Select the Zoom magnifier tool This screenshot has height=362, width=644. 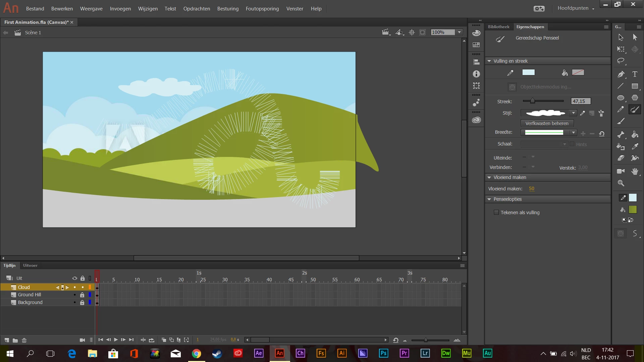tap(621, 183)
